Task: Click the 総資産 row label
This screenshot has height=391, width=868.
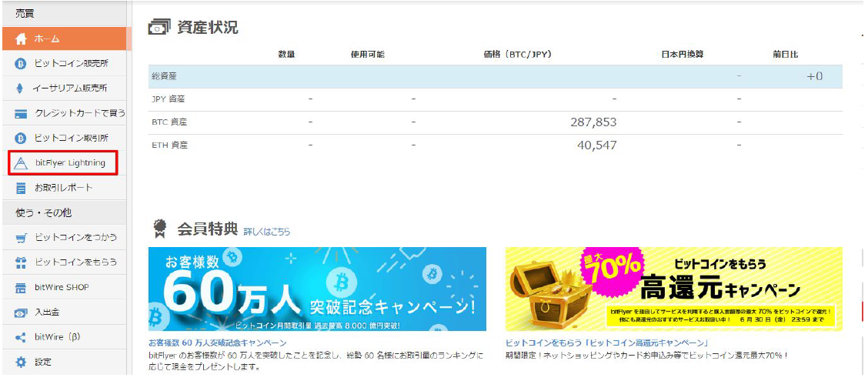Action: (164, 76)
